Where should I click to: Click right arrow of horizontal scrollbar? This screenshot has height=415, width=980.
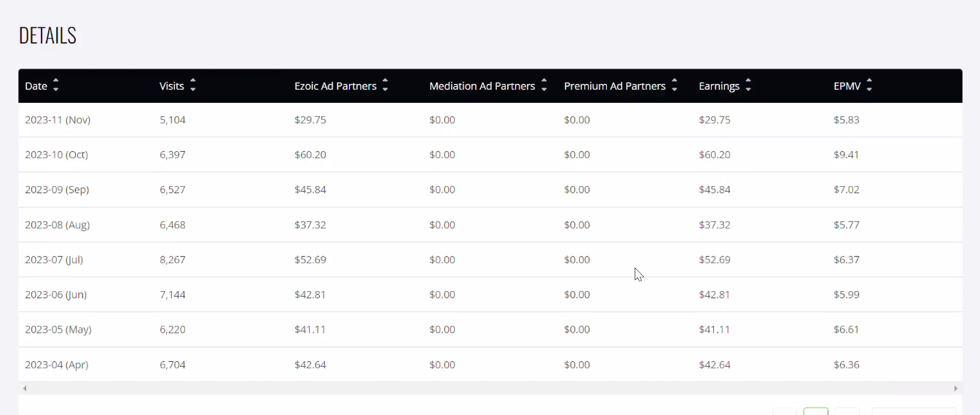(x=956, y=389)
